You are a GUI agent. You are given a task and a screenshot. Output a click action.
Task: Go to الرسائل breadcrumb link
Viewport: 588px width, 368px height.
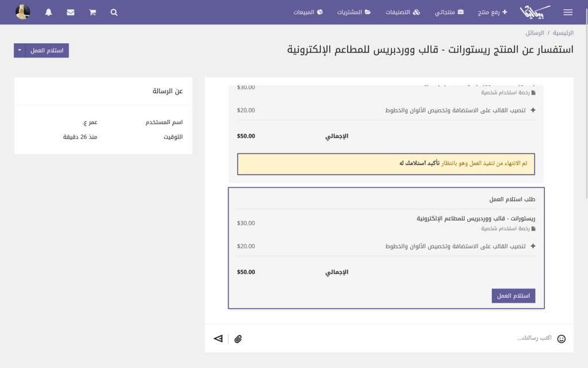[x=535, y=33]
